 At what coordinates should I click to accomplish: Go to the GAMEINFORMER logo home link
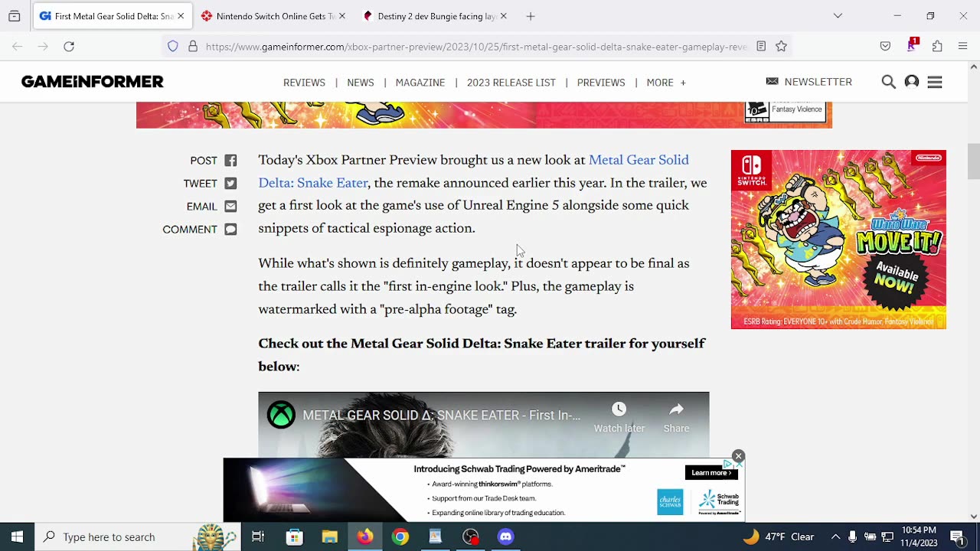(93, 82)
